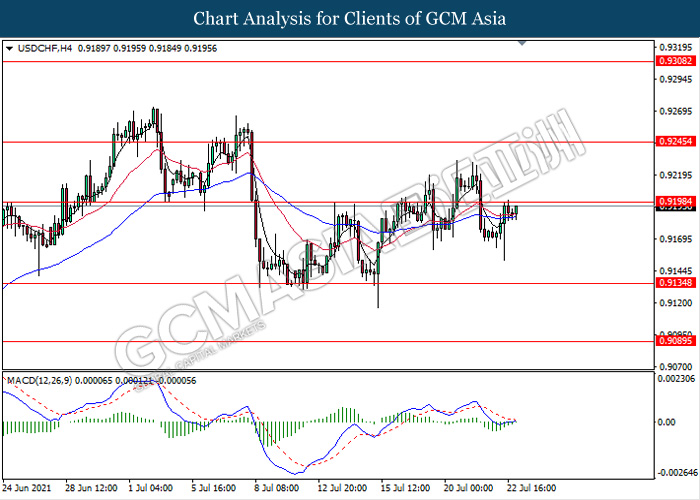Select the red 0.92454 price level tag
This screenshot has width=700, height=500.
(673, 142)
